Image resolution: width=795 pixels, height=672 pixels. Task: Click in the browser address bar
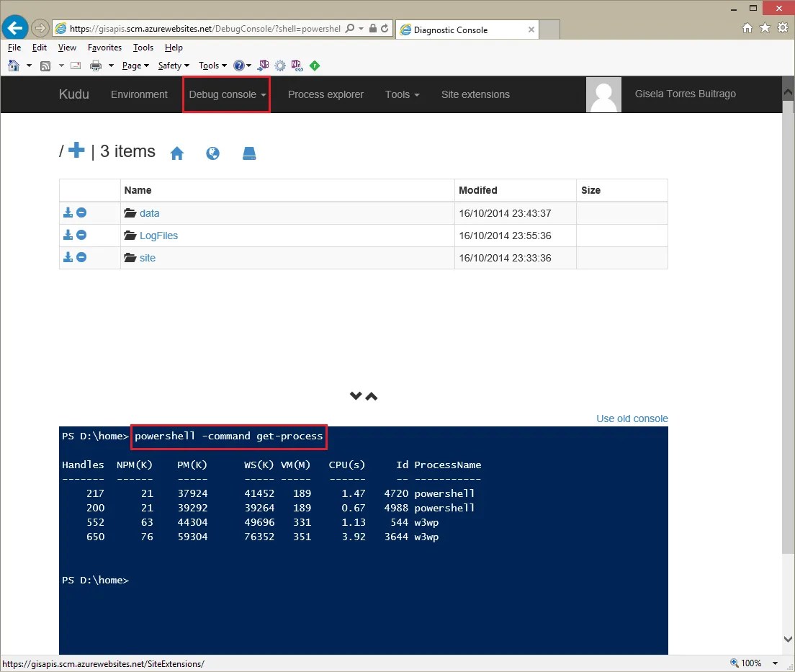(x=205, y=28)
